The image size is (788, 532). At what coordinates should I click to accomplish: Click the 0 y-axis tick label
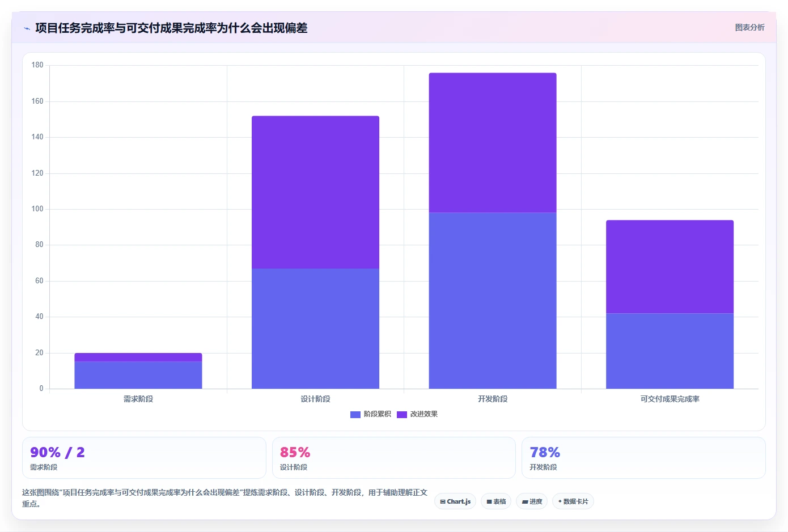[41, 389]
